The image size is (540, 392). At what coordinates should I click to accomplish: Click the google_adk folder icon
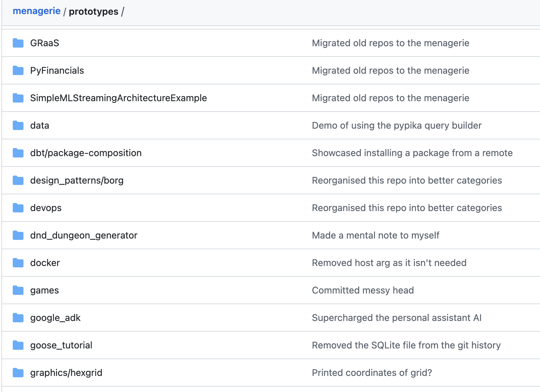click(x=18, y=318)
